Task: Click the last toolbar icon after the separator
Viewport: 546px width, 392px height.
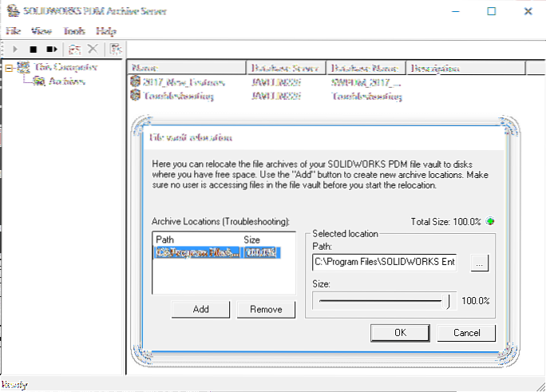Action: pyautogui.click(x=115, y=49)
